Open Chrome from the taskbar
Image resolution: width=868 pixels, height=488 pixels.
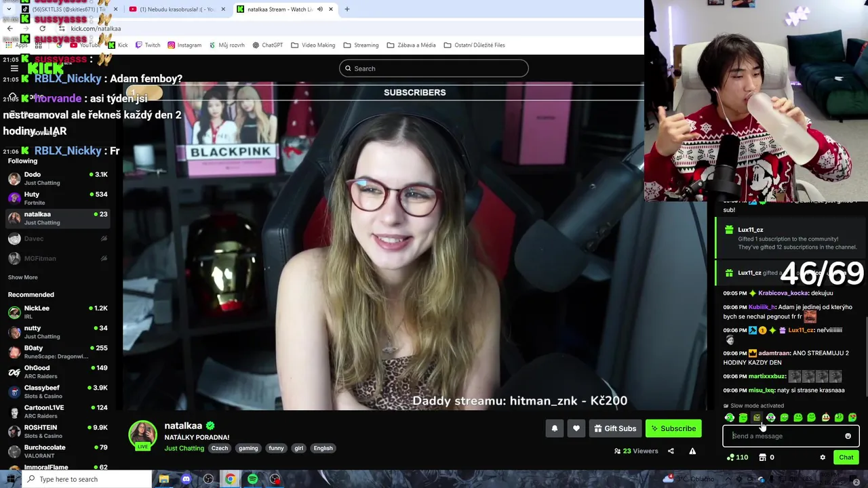tap(231, 479)
